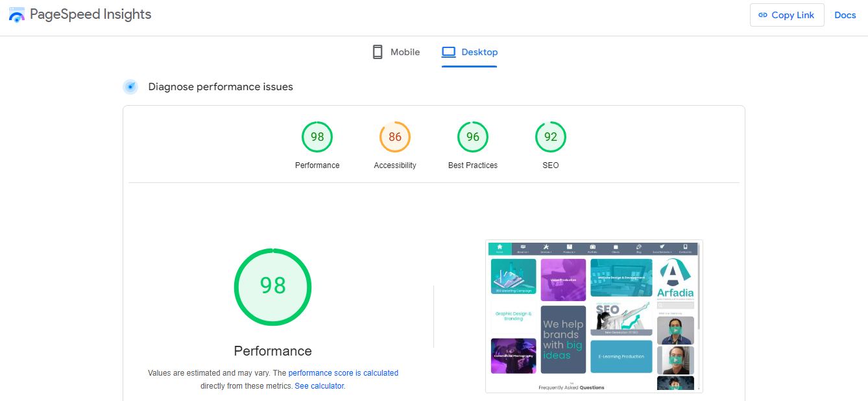Click the large 98 performance gauge

[x=272, y=286]
